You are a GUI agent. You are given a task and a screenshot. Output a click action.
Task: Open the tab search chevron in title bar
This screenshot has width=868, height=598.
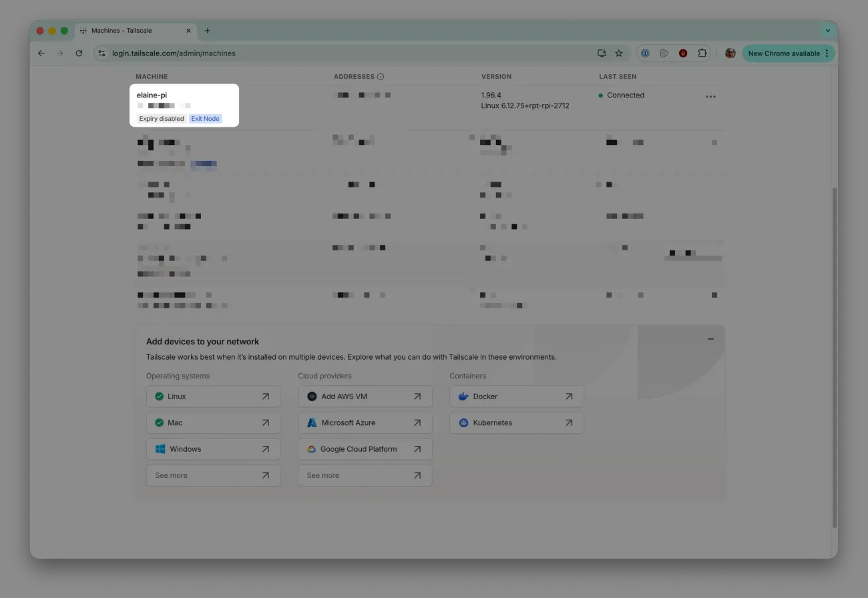828,31
